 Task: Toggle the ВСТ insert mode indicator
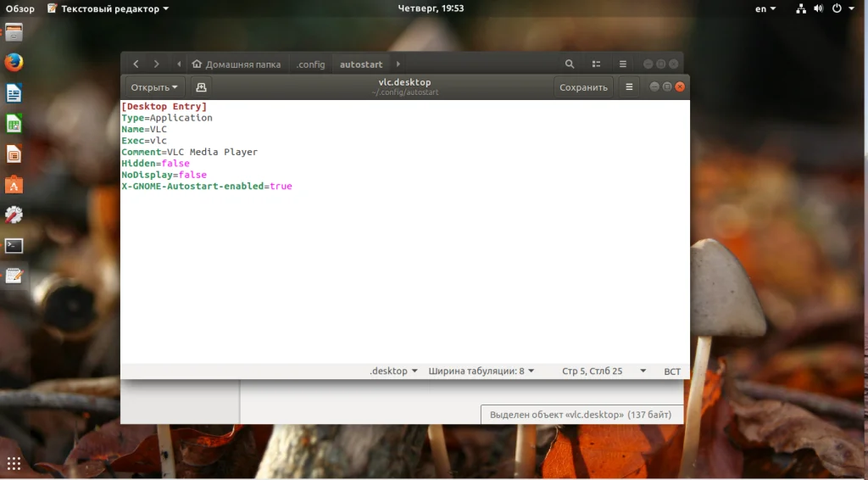coord(672,371)
